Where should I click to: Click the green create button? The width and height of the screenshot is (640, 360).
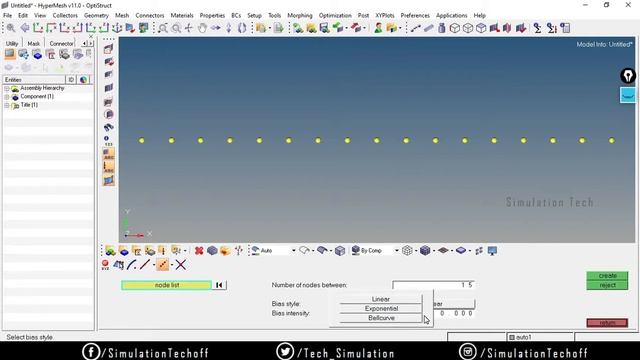click(x=607, y=276)
